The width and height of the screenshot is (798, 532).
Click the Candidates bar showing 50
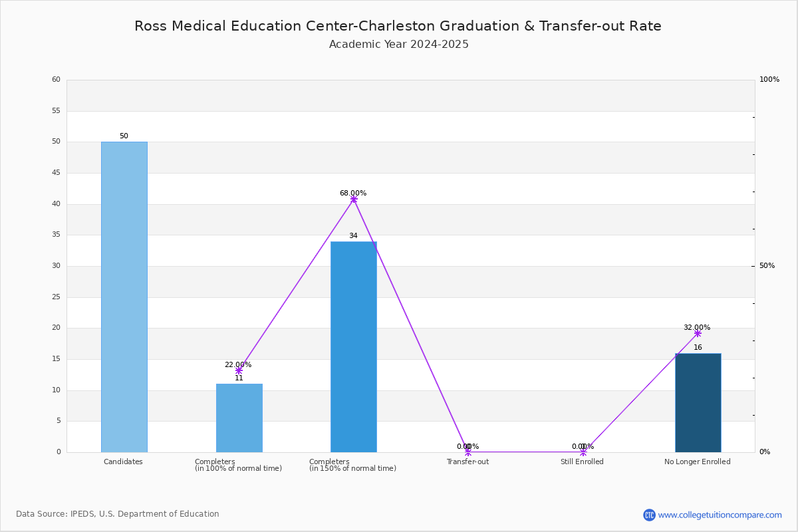click(x=124, y=297)
